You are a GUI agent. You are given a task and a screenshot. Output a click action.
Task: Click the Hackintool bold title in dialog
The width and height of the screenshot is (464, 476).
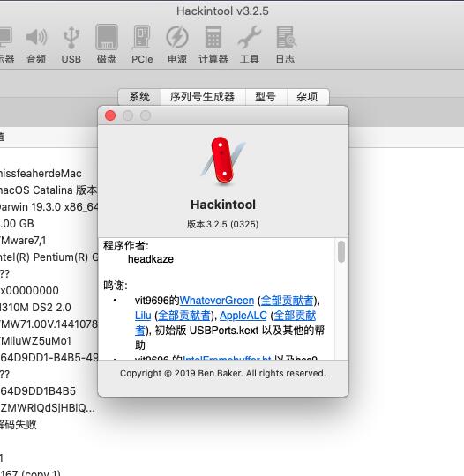pyautogui.click(x=223, y=205)
